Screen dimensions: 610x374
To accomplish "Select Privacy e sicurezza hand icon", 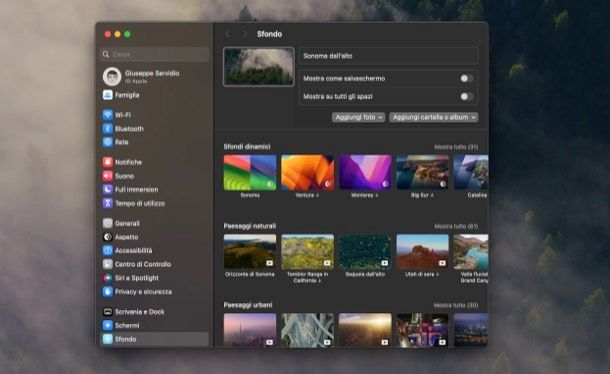I will pyautogui.click(x=108, y=291).
